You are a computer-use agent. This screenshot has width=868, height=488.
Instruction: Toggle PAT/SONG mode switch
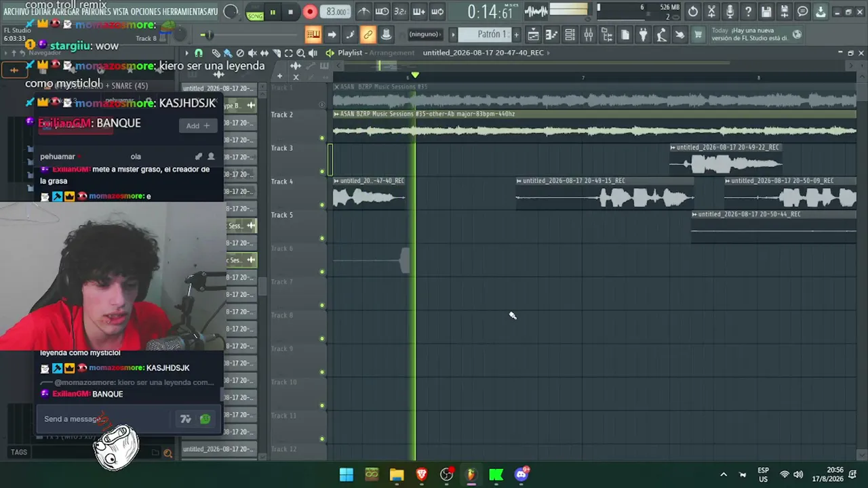(x=255, y=14)
